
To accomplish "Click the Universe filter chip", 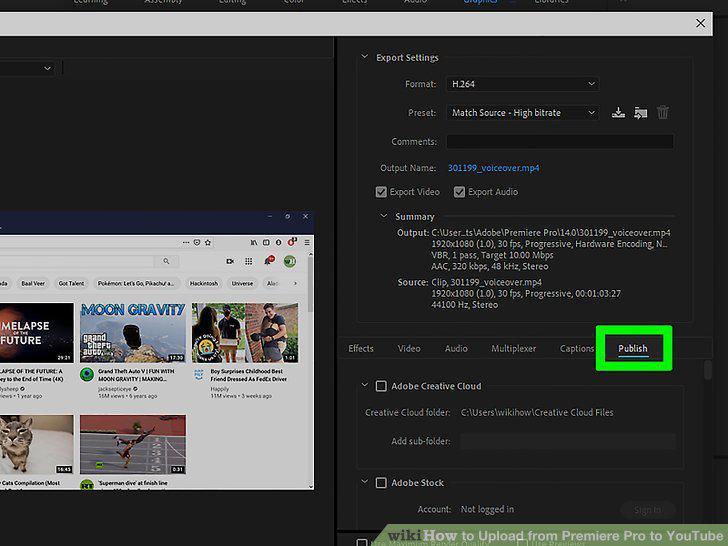I will tap(242, 283).
